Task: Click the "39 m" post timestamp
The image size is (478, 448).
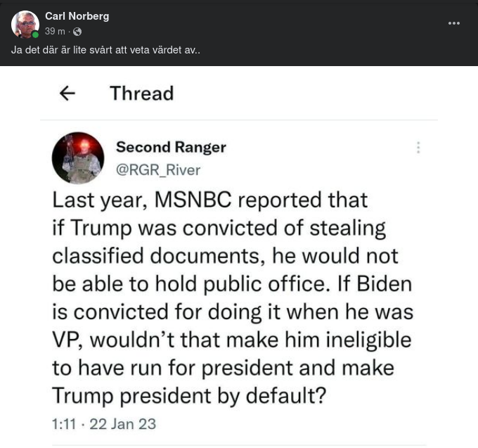Action: coord(56,32)
